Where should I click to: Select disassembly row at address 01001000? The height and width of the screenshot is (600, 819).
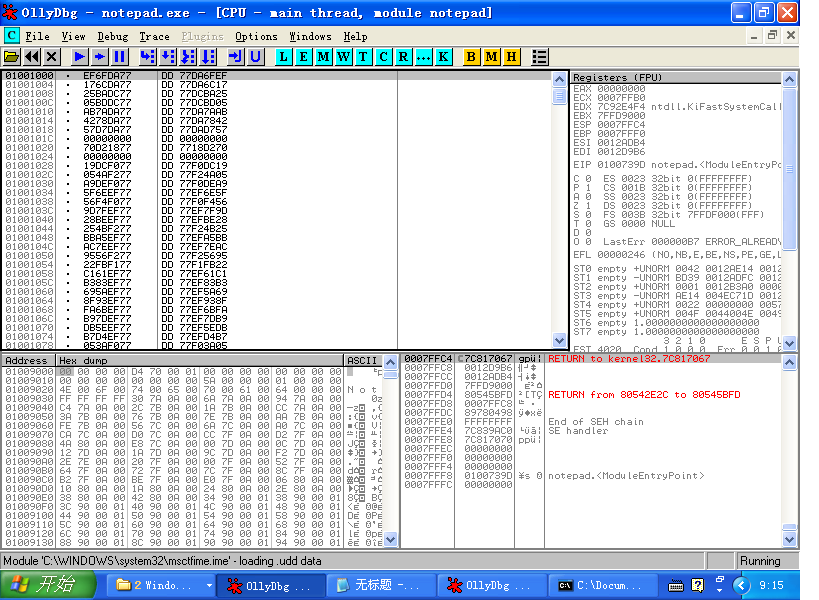pyautogui.click(x=277, y=76)
